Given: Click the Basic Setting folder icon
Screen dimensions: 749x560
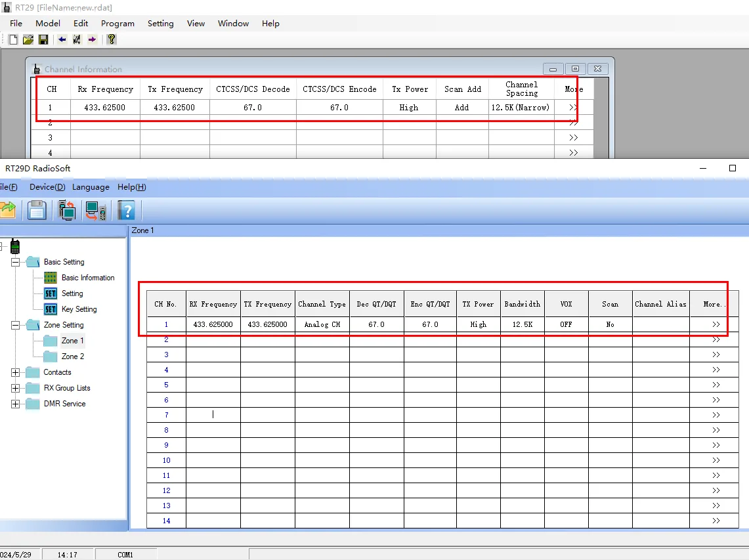Looking at the screenshot, I should pos(33,262).
